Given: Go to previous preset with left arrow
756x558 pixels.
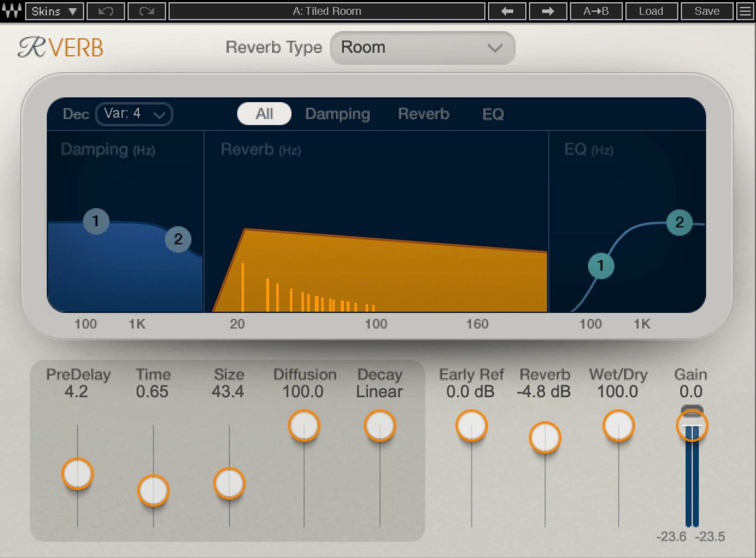Looking at the screenshot, I should tap(507, 11).
